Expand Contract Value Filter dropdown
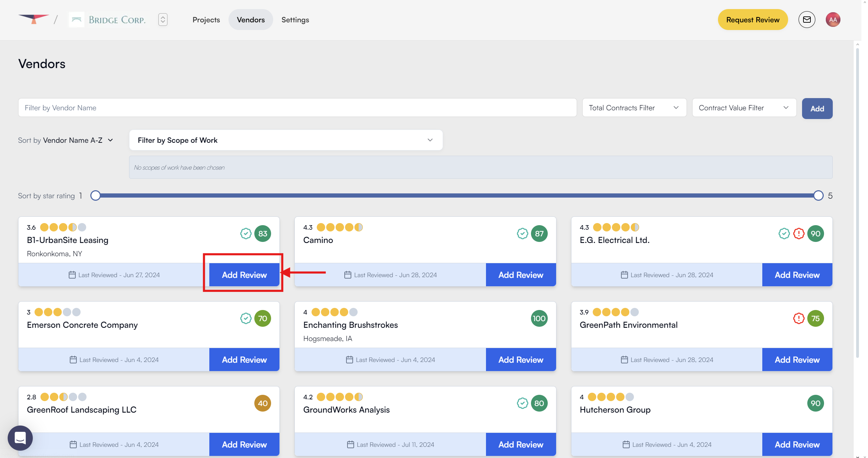This screenshot has width=868, height=458. (744, 108)
